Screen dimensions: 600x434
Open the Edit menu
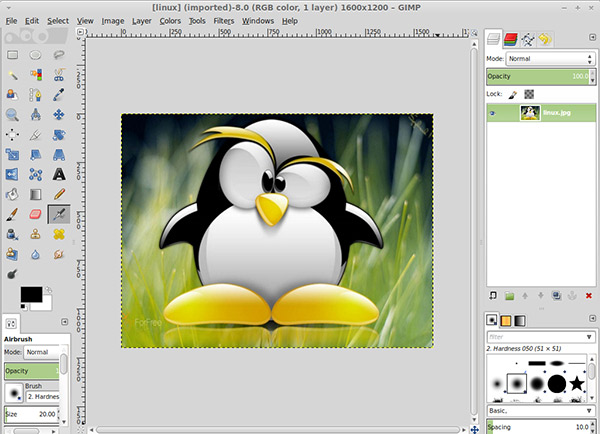32,21
